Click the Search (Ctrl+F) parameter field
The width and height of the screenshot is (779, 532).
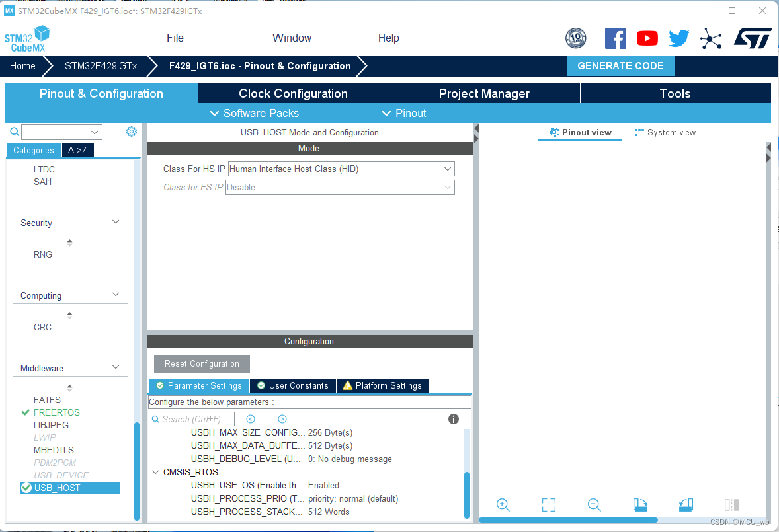(198, 419)
